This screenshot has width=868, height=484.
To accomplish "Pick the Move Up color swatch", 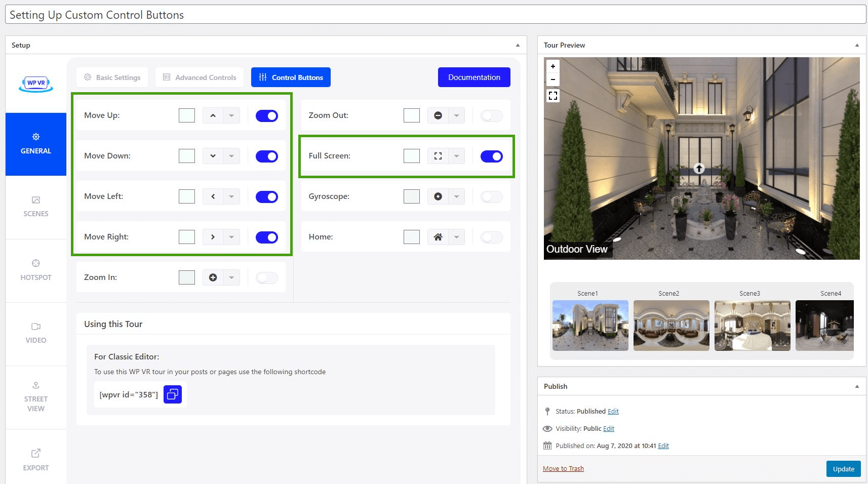I will tap(187, 115).
